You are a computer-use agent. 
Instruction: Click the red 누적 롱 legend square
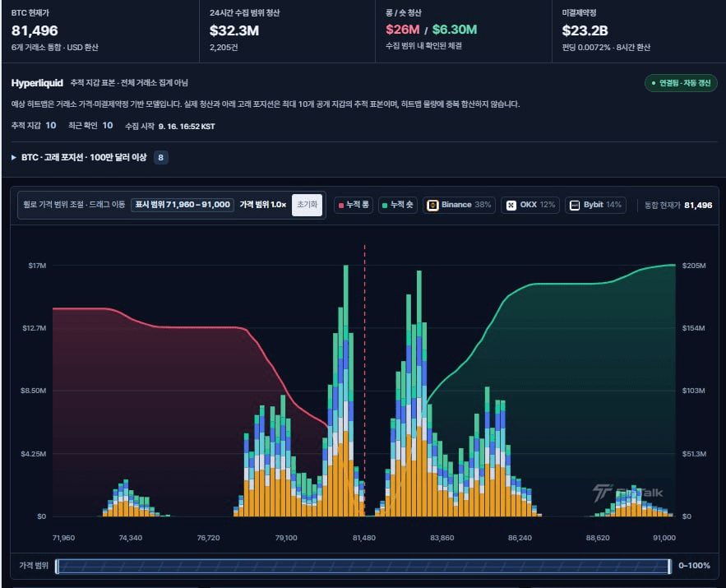(341, 206)
